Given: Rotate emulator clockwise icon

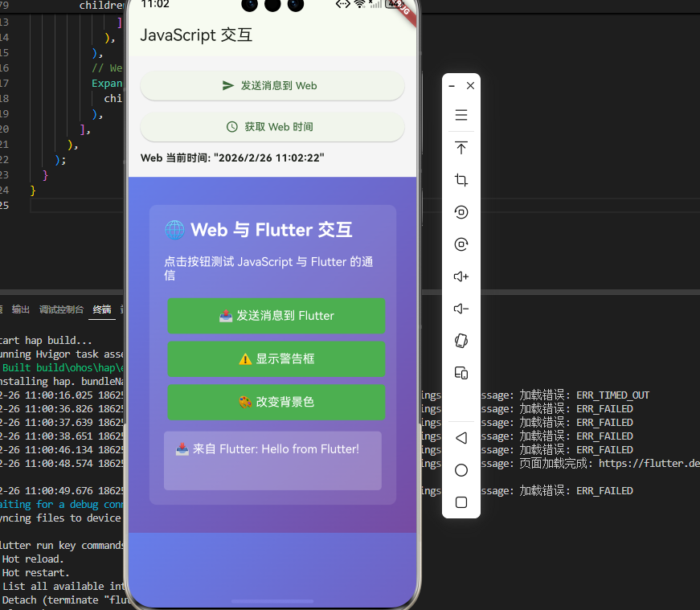Looking at the screenshot, I should [461, 244].
